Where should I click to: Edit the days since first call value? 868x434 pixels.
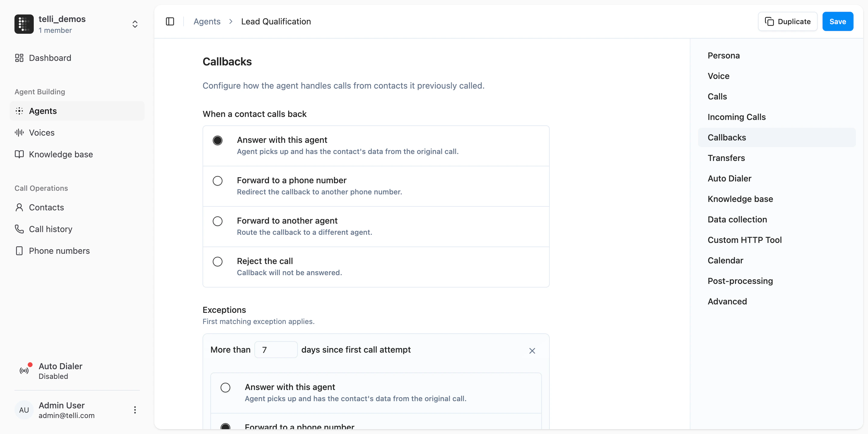[x=276, y=350]
